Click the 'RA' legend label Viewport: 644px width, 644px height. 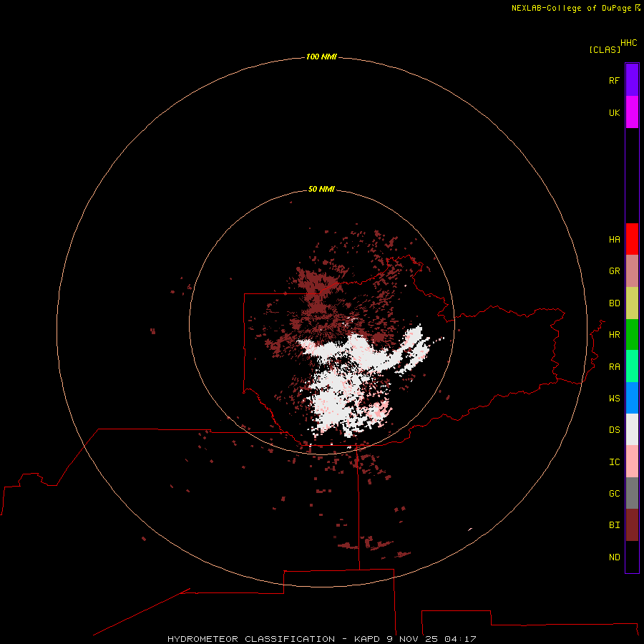coord(614,367)
